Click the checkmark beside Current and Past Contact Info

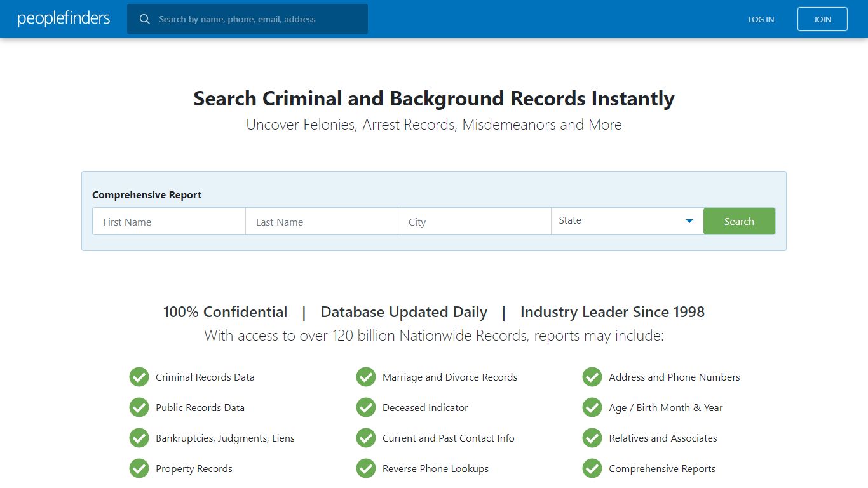pos(366,438)
